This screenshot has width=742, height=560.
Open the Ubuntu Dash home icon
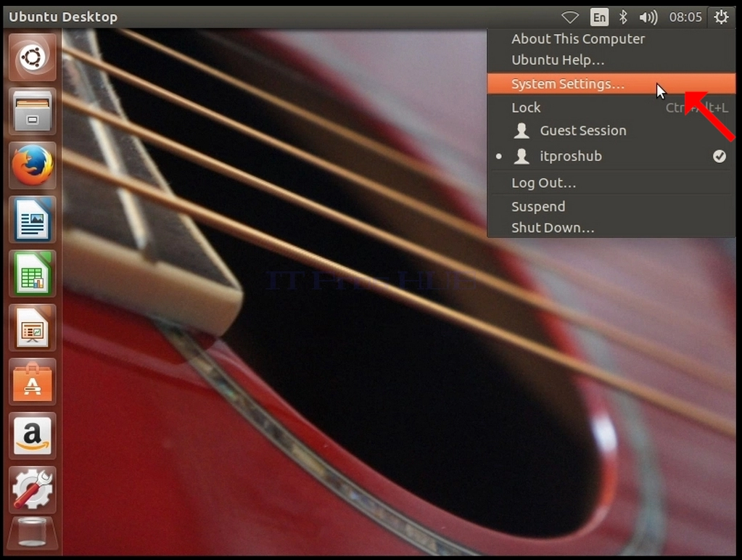pos(32,58)
